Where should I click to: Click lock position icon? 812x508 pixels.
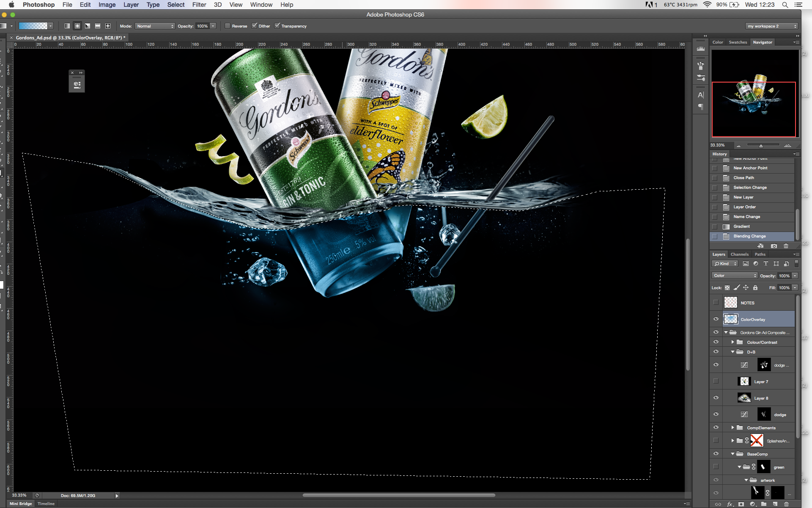[746, 288]
